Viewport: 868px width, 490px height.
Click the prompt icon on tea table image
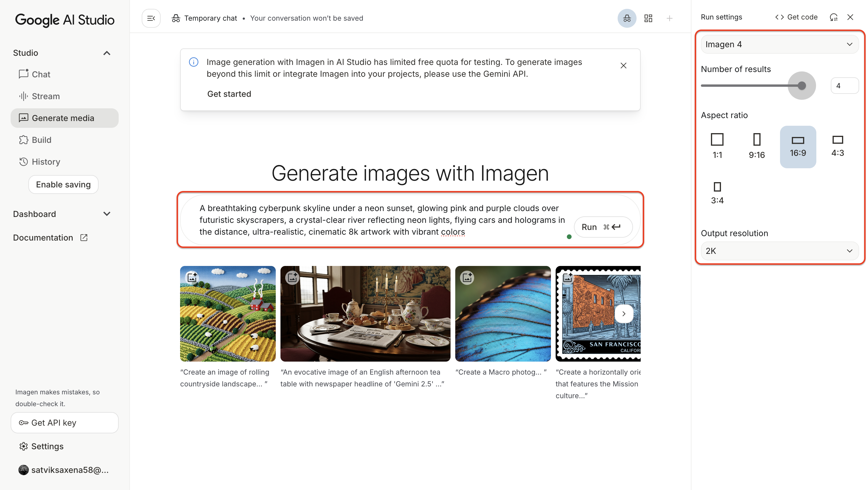click(292, 278)
